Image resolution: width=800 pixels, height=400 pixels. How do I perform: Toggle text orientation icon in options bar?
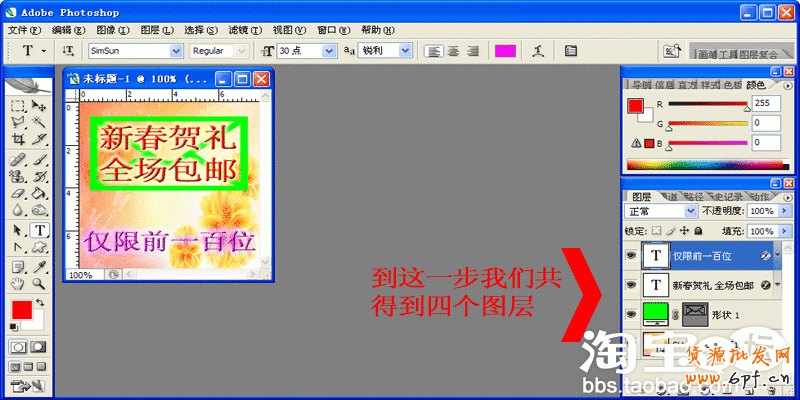click(68, 50)
